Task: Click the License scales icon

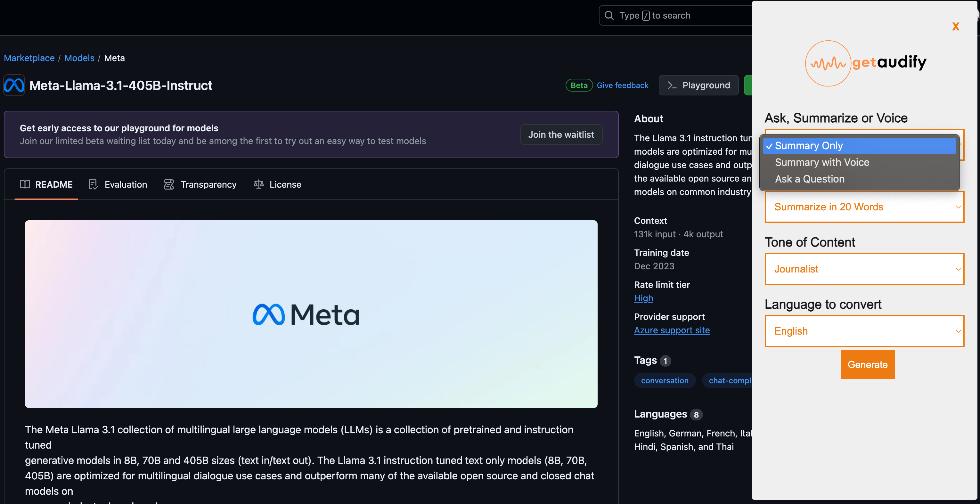Action: (259, 184)
